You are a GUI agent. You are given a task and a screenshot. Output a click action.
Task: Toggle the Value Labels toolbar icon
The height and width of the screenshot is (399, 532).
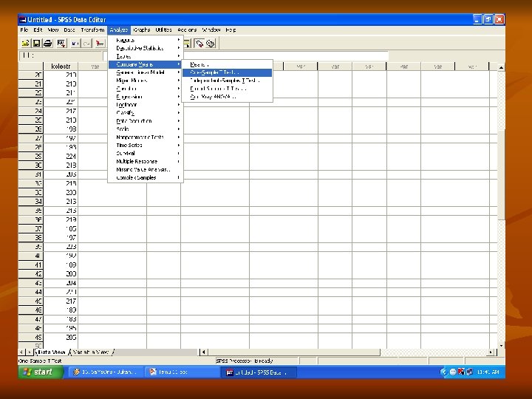(199, 44)
